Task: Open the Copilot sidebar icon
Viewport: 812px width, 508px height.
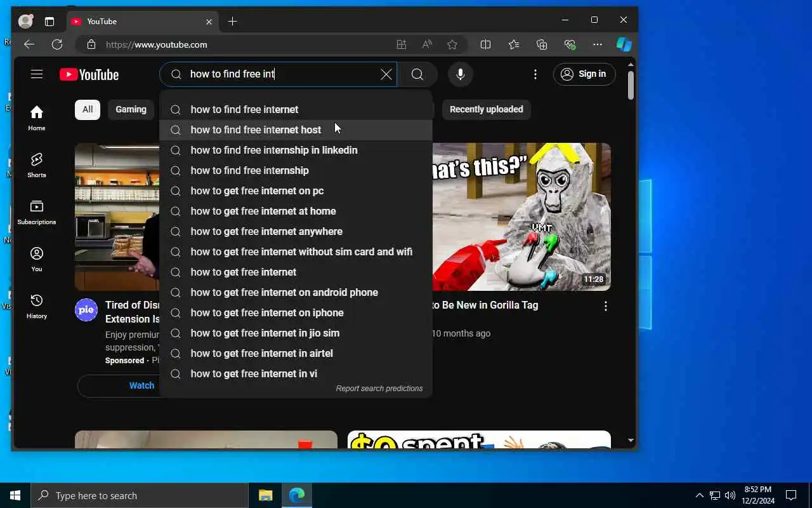Action: [x=624, y=44]
